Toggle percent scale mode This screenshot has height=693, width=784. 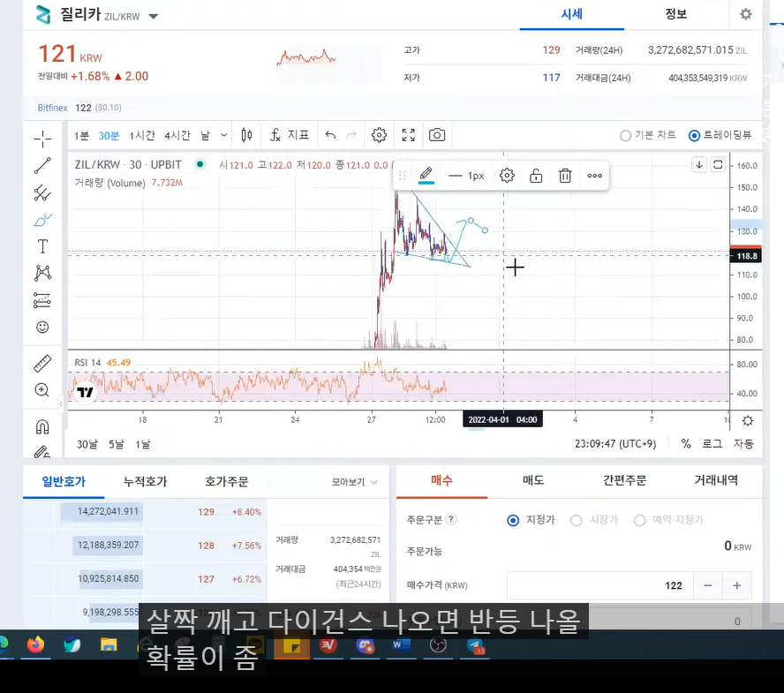point(686,443)
